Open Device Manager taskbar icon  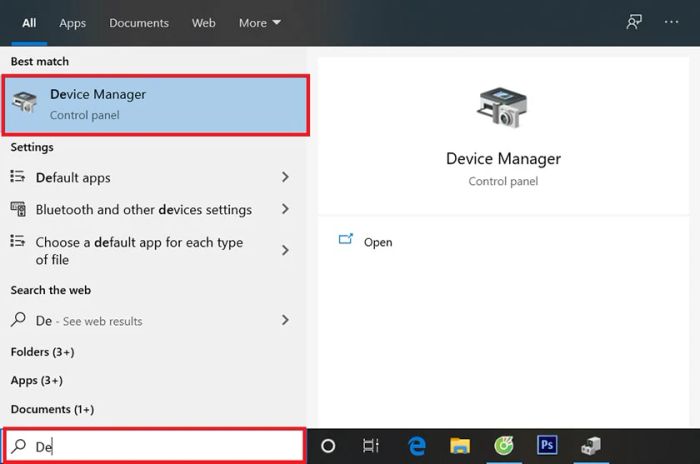pos(591,446)
